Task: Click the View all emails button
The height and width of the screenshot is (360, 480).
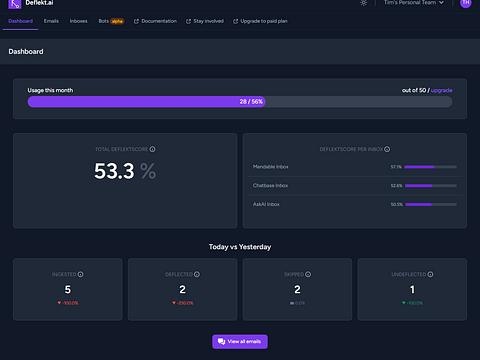Action: click(240, 342)
